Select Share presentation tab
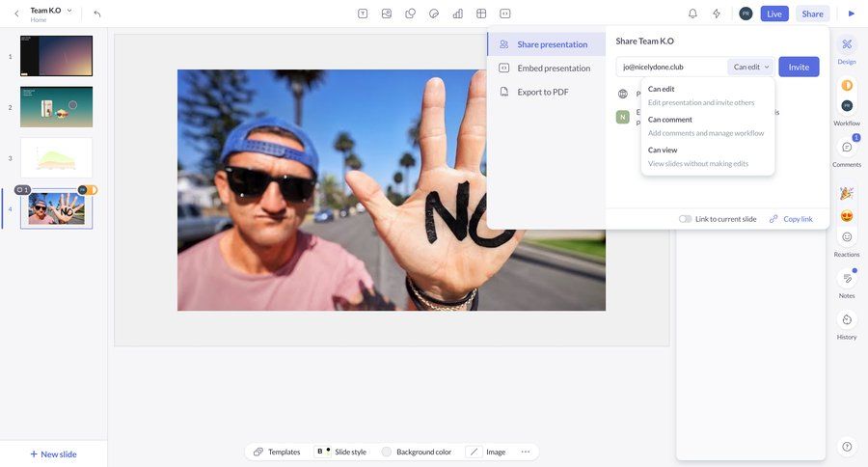This screenshot has height=467, width=868. click(547, 44)
